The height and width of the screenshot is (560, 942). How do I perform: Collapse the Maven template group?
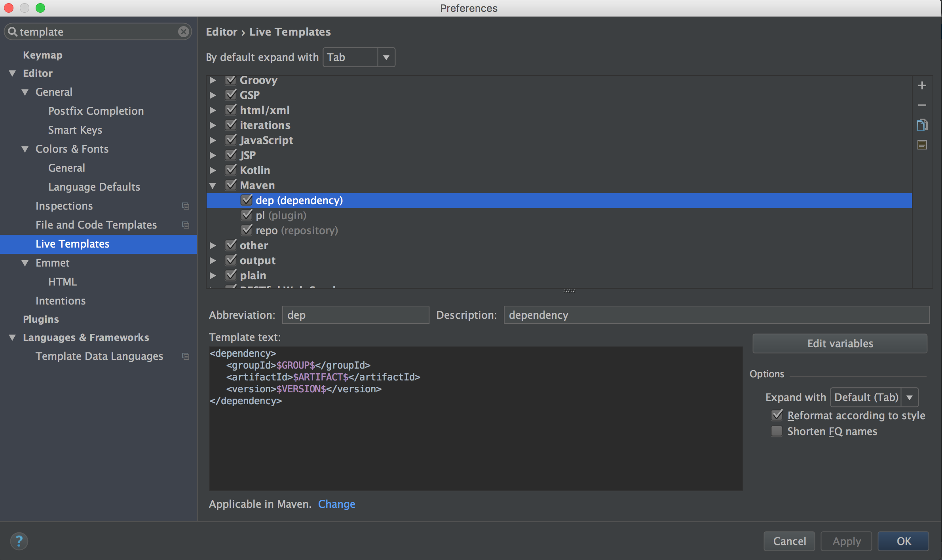pyautogui.click(x=213, y=185)
